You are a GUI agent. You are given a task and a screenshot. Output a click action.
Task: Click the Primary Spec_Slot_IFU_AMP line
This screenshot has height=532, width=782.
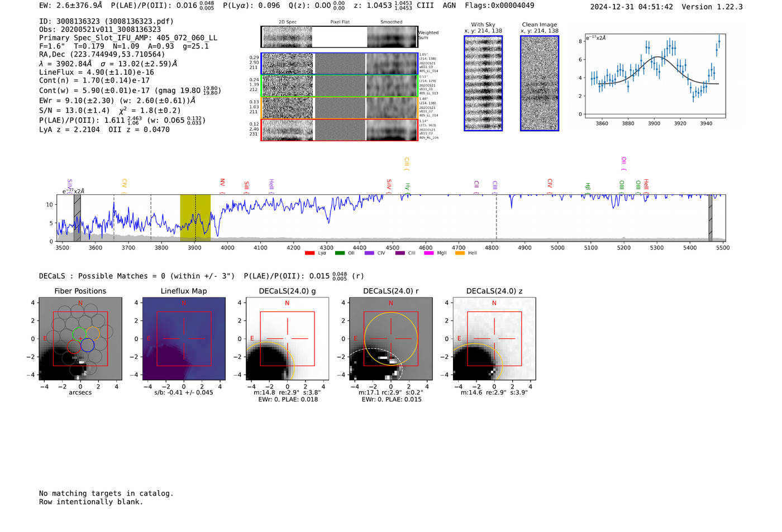click(128, 38)
